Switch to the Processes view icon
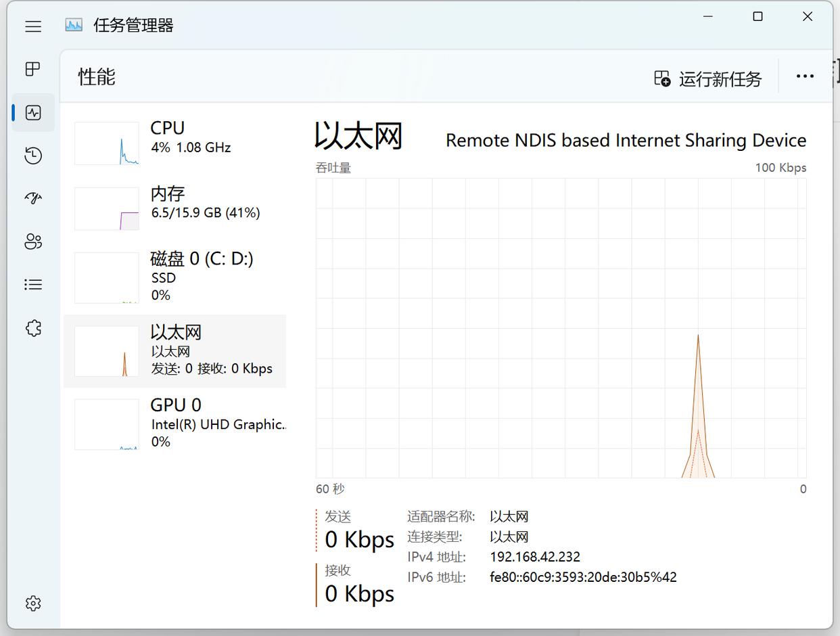Screen dimensions: 840x636 point(33,69)
